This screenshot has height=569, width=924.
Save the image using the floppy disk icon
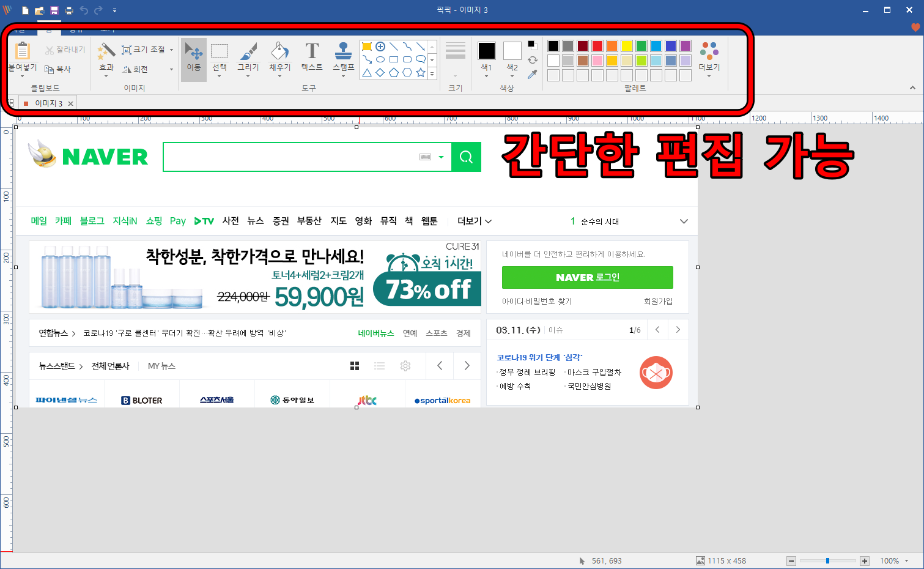click(x=54, y=10)
